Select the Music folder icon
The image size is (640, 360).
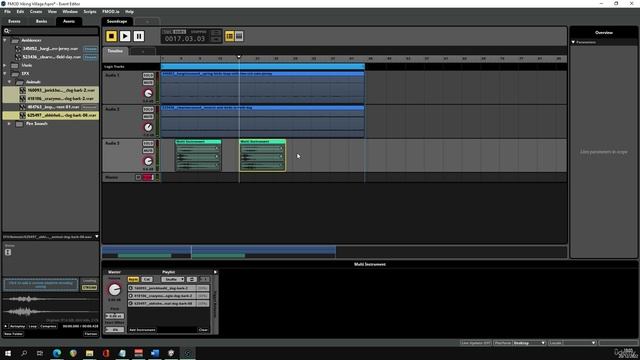[15, 65]
